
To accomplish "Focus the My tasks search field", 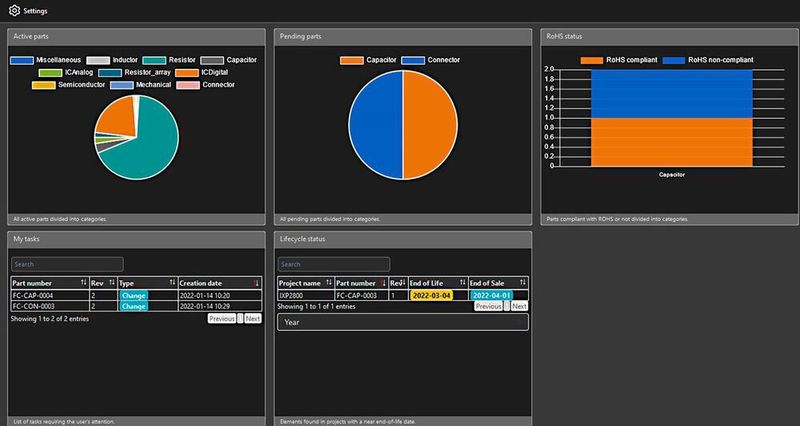I will coord(67,264).
